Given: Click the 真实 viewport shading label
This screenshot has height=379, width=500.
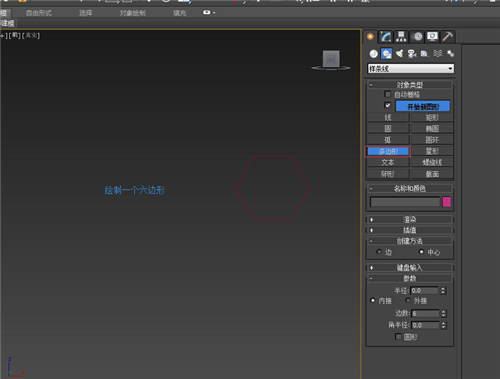Looking at the screenshot, I should pos(31,35).
